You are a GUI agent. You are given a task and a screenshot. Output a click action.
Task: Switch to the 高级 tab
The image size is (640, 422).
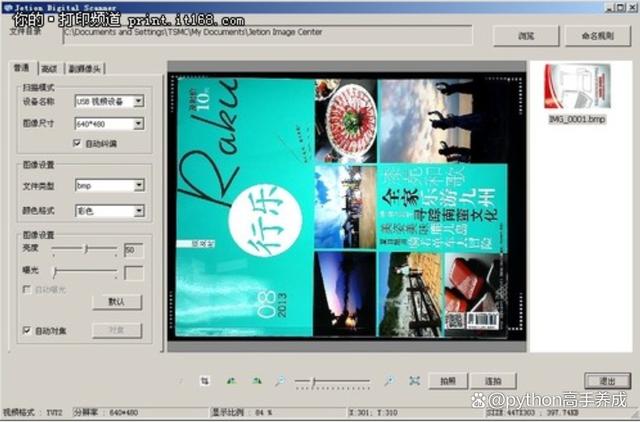point(49,69)
